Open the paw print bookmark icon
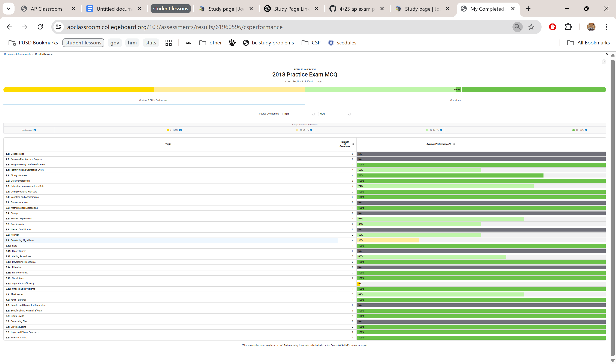 pyautogui.click(x=232, y=43)
